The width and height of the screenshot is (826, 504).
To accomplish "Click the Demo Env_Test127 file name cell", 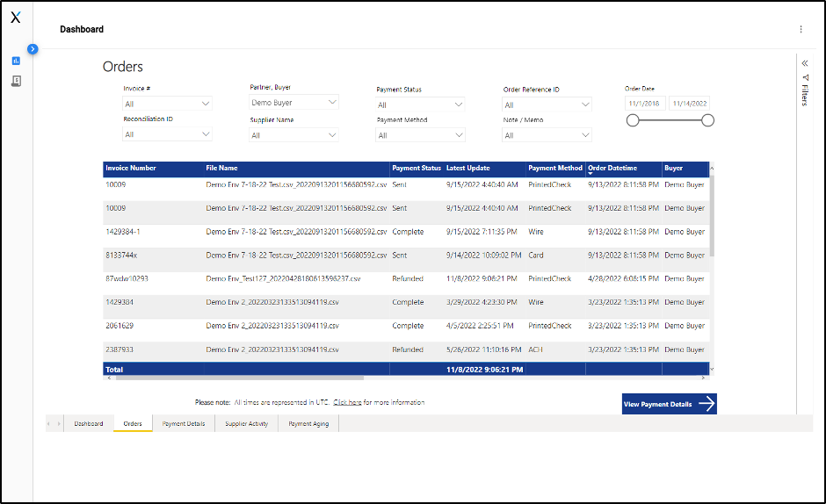I will click(284, 278).
